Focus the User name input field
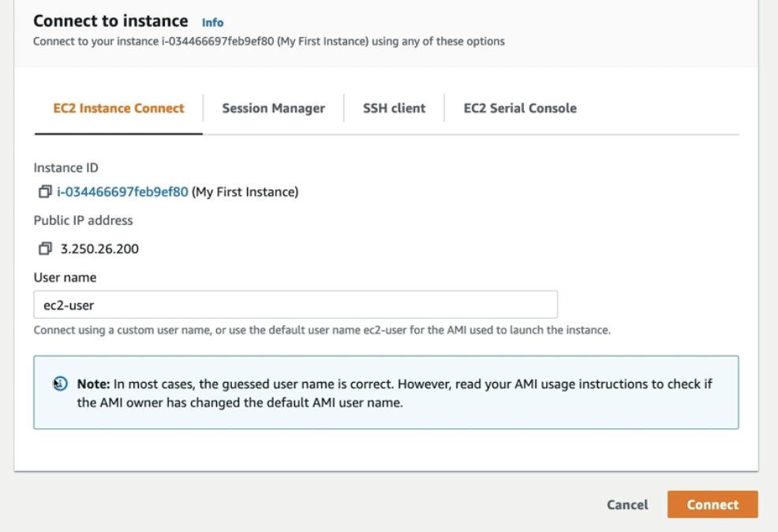Screen dimensions: 778x532 (x=295, y=305)
